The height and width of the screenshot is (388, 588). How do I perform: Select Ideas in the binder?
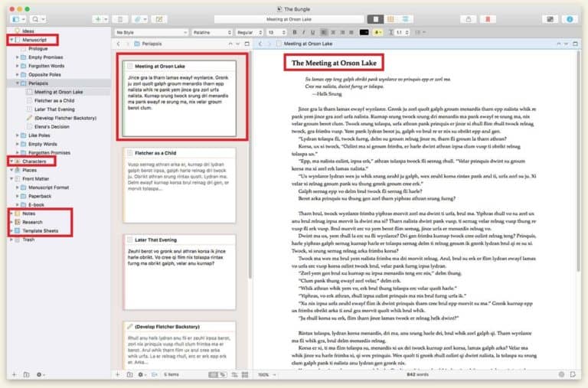click(x=28, y=31)
